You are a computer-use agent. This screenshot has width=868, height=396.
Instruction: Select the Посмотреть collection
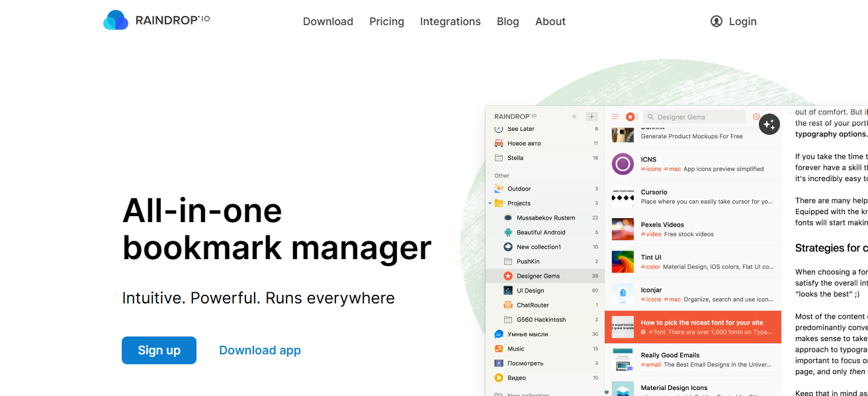(546, 363)
